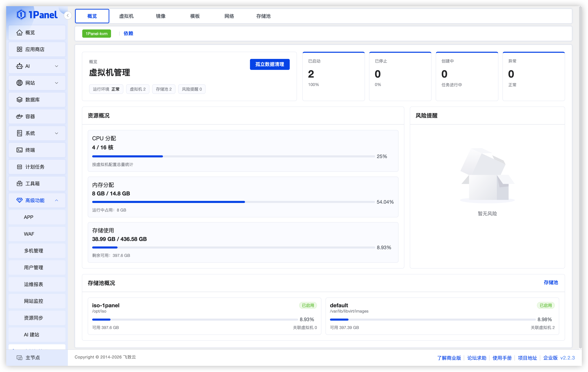Click the 已启动 status card
Screen dimensions: 588x372
(x=334, y=76)
